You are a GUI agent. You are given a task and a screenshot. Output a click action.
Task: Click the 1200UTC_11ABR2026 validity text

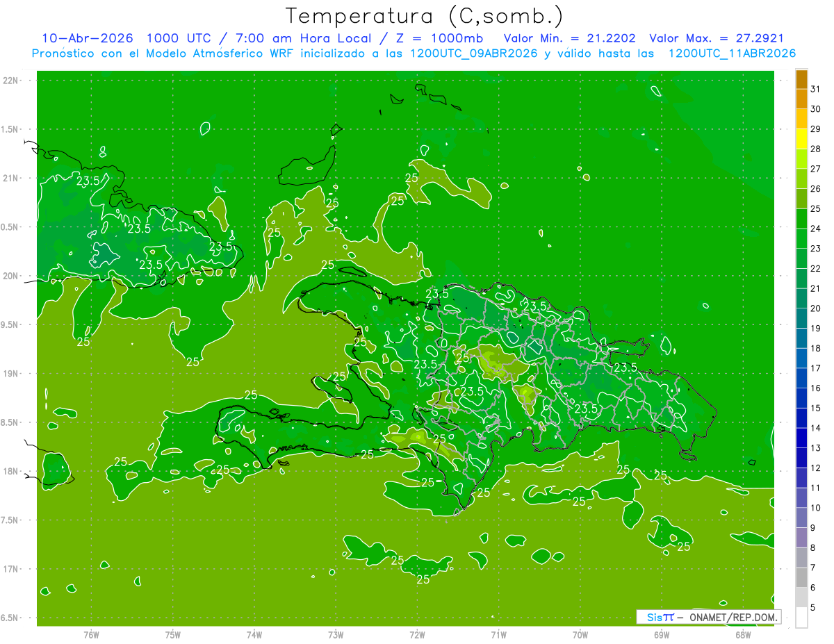coord(732,53)
